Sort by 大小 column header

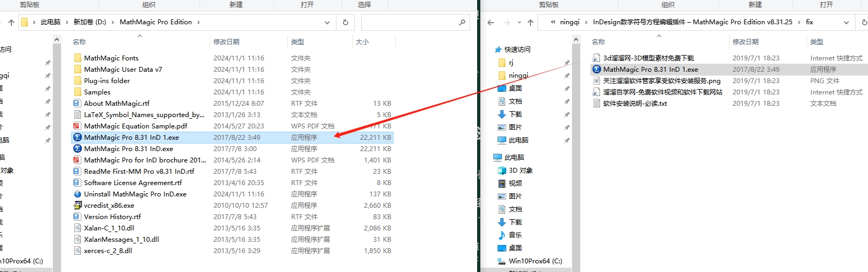point(362,42)
